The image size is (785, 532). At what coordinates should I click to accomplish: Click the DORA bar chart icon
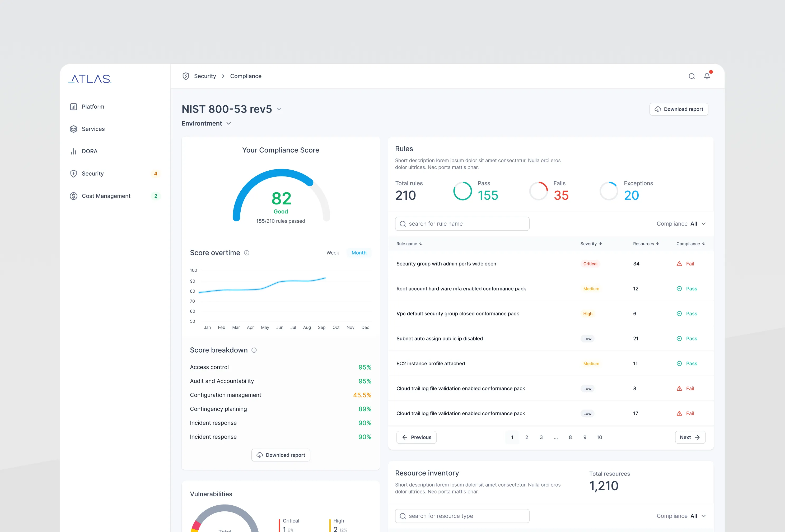[73, 151]
